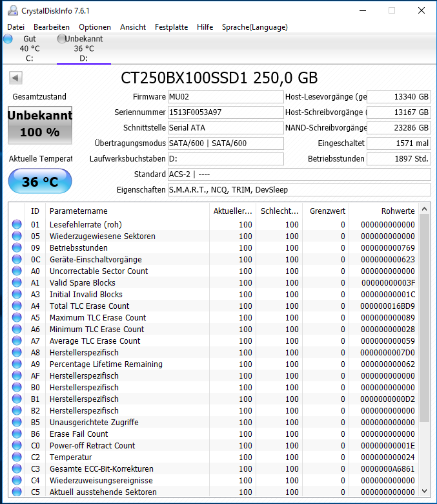Click the status orb for Wiederzugewiesene Sektoren
Screen dimensions: 437x504
tap(17, 236)
